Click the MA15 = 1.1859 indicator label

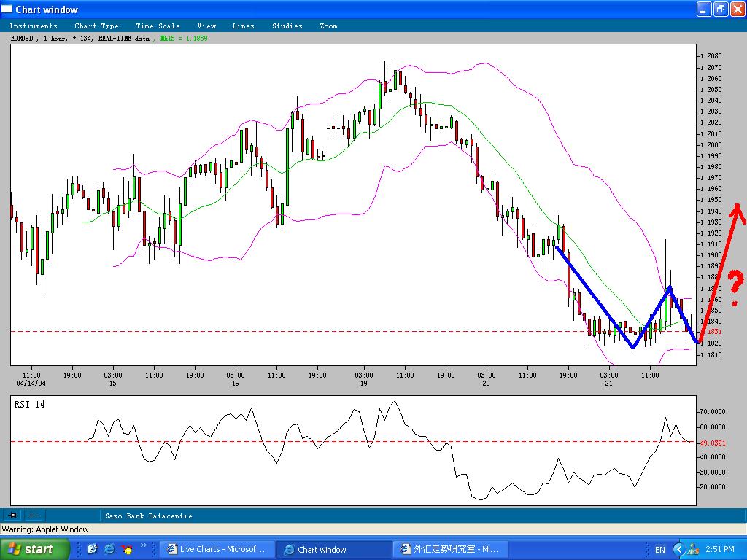(184, 38)
